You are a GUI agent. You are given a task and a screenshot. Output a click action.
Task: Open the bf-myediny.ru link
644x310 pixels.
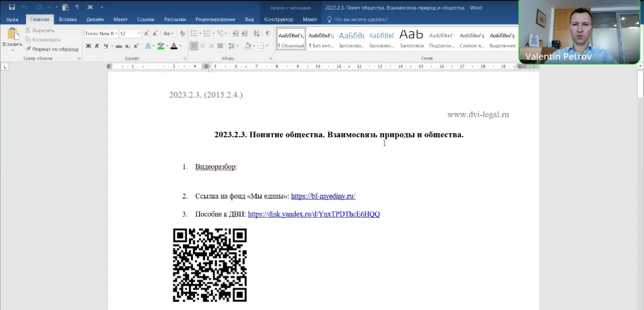tap(323, 196)
